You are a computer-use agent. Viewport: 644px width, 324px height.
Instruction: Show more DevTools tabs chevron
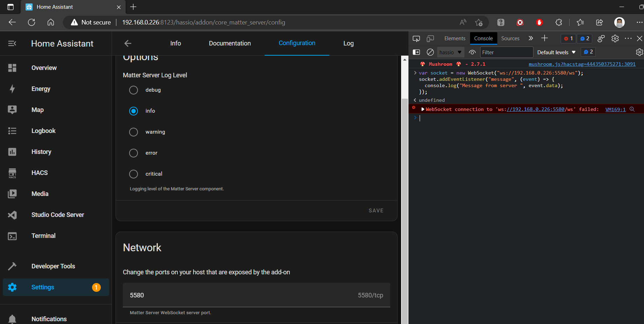coord(531,38)
